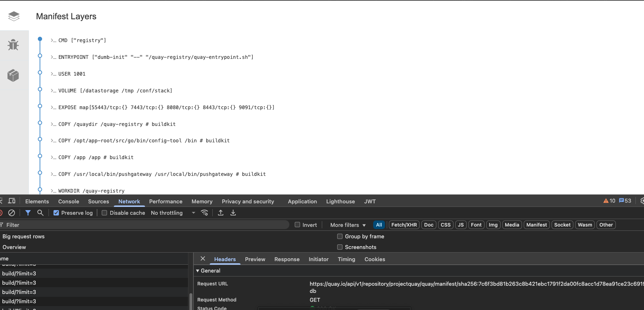This screenshot has height=310, width=644.
Task: Enable the Screenshots checkbox
Action: click(x=340, y=247)
